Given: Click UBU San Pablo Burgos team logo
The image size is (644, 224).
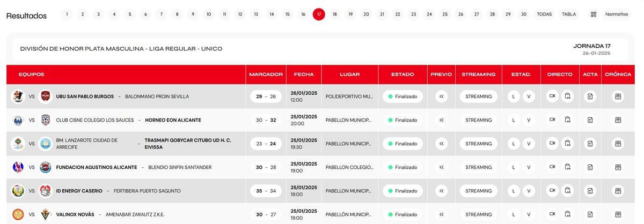Looking at the screenshot, I should tap(18, 96).
